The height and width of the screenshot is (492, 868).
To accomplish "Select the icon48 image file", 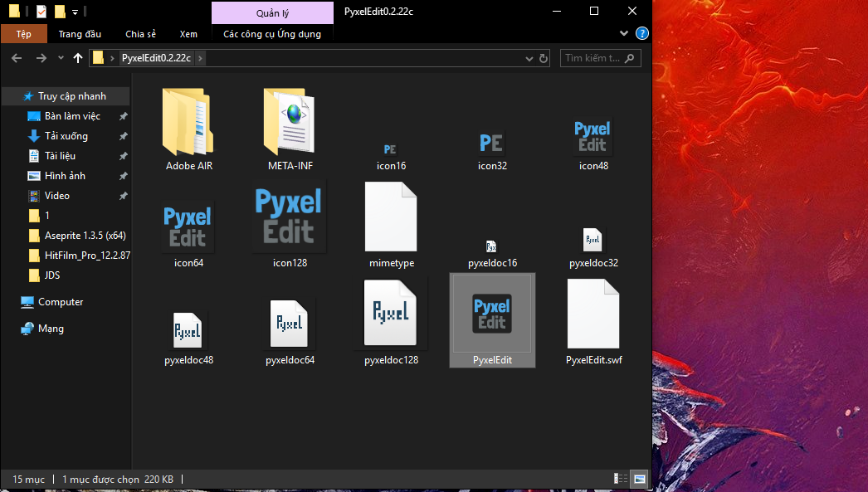I will tap(593, 137).
